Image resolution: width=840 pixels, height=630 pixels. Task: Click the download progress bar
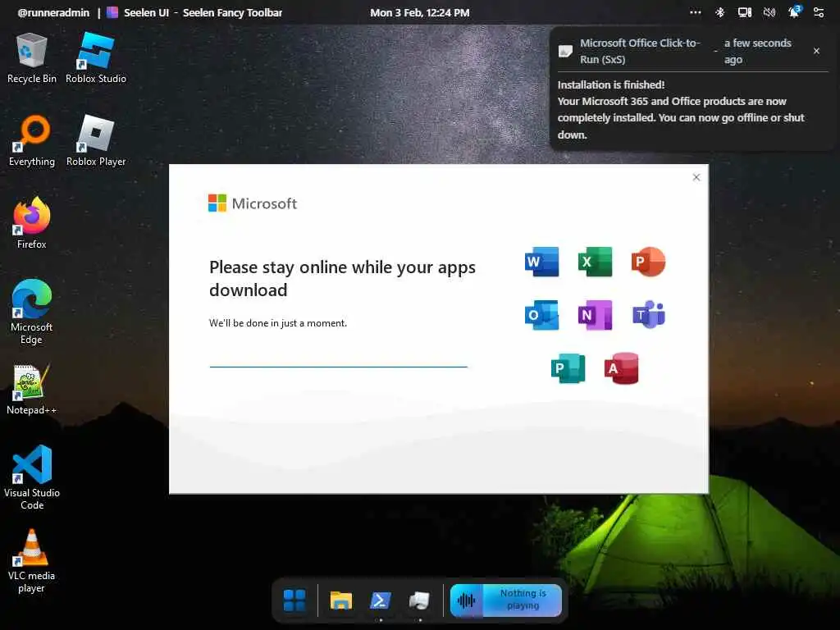click(x=338, y=367)
